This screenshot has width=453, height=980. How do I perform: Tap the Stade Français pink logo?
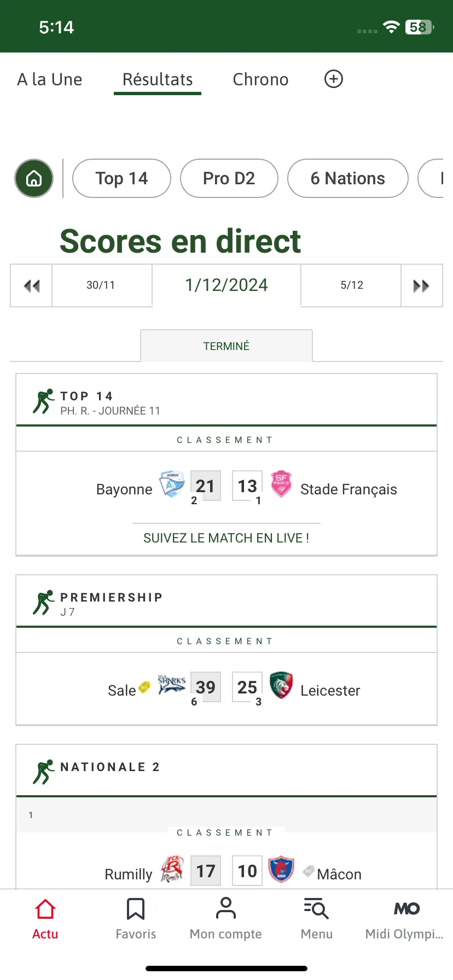click(281, 484)
